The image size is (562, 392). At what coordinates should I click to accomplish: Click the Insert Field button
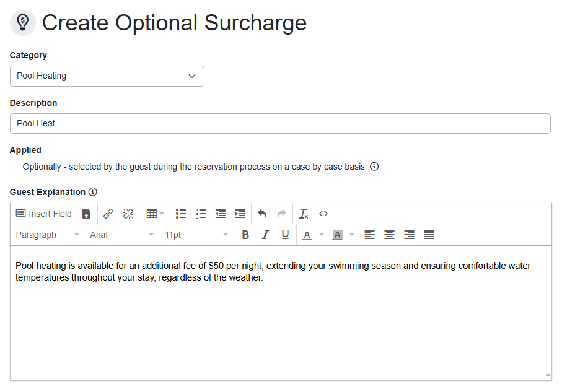pyautogui.click(x=44, y=214)
